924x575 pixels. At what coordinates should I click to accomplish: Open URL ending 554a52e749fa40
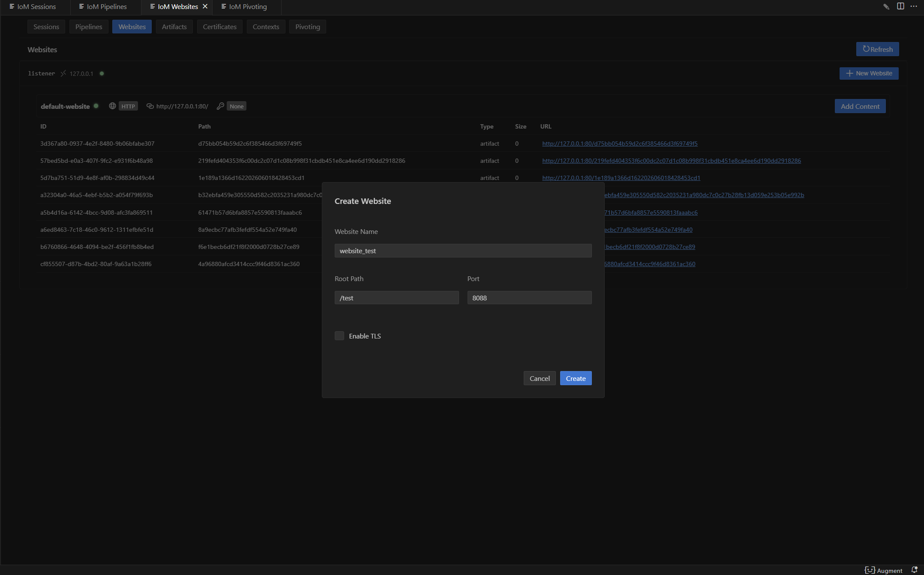coord(648,230)
